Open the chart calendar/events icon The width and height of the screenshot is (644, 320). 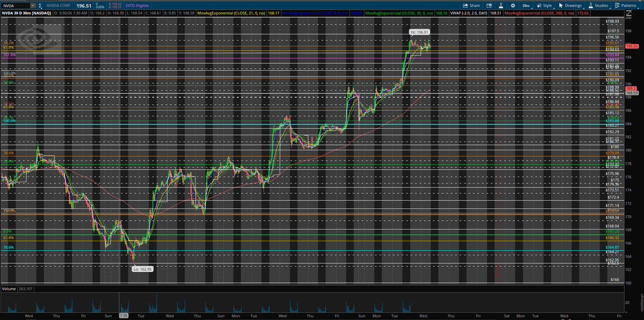tap(489, 5)
